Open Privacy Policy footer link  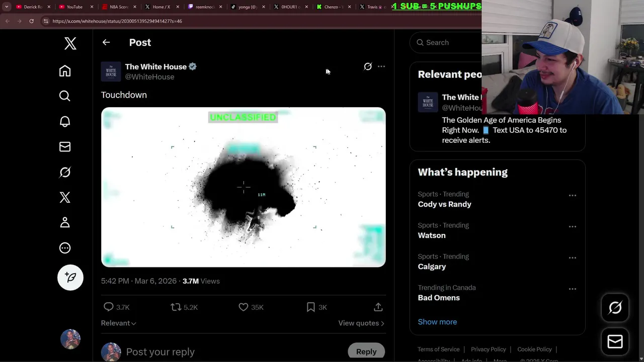coord(488,349)
